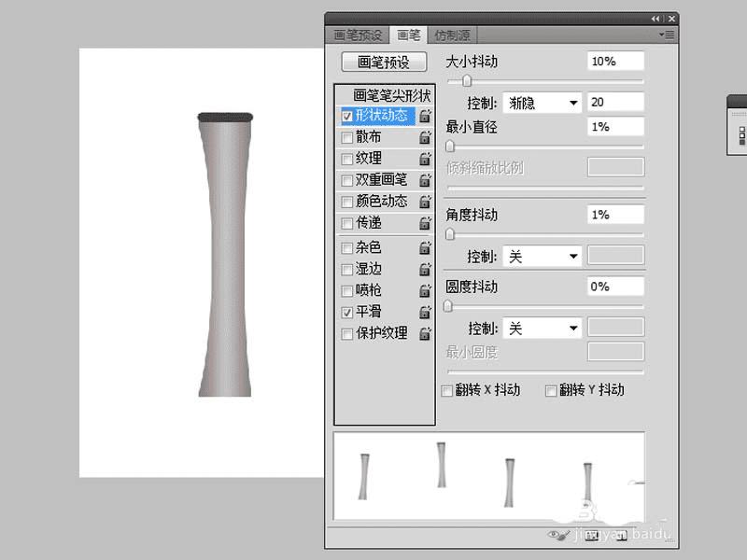Screen dimensions: 747x560
Task: Close the brush panel
Action: tap(671, 19)
